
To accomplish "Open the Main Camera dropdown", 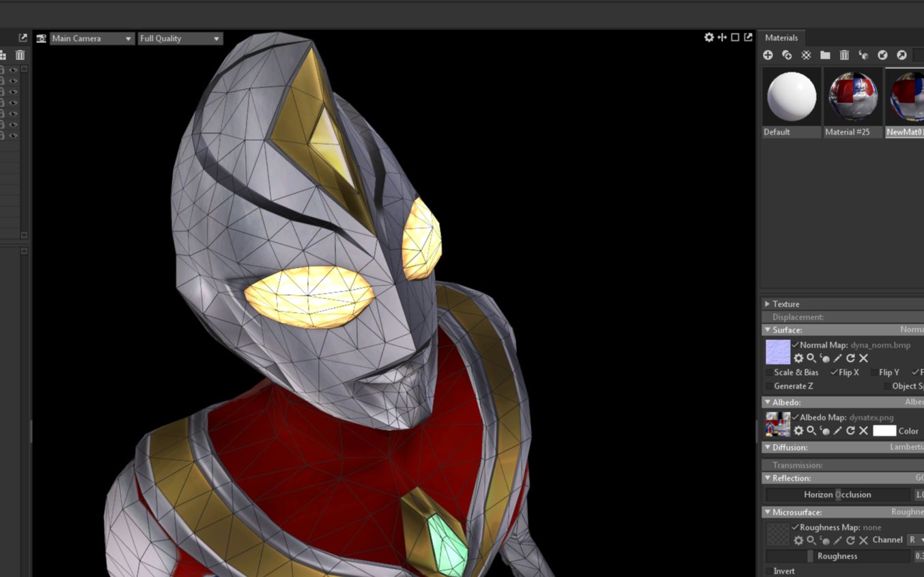I will (x=92, y=38).
